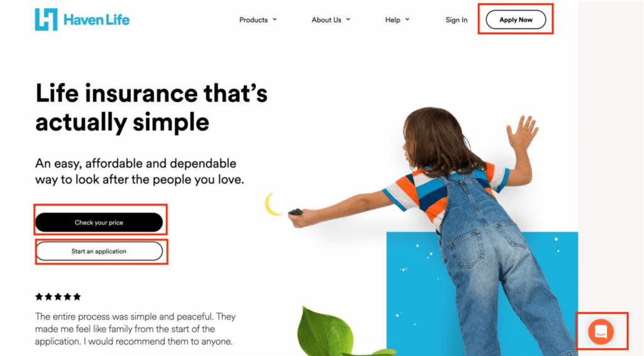
Task: Expand the Help dropdown chevron
Action: pos(407,19)
